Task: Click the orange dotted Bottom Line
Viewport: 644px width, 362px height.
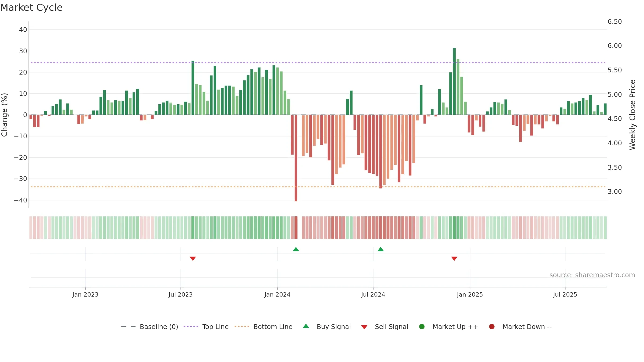Action: 318,187
